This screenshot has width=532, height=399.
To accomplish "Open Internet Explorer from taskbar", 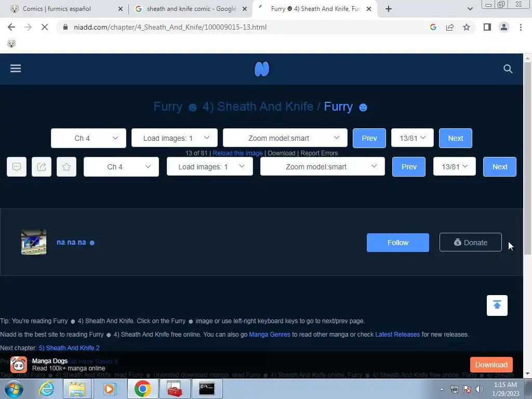I will tap(46, 389).
